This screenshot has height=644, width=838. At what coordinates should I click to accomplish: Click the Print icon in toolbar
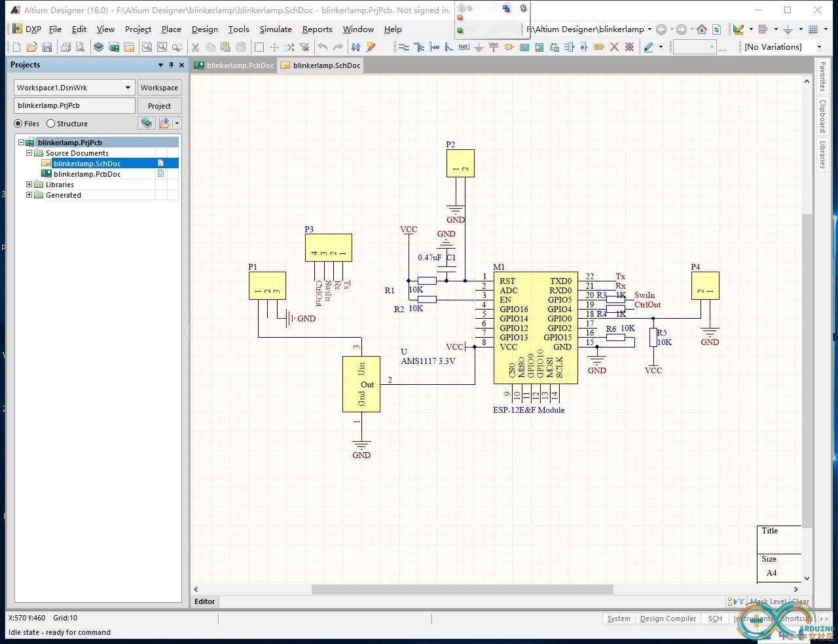(x=65, y=47)
